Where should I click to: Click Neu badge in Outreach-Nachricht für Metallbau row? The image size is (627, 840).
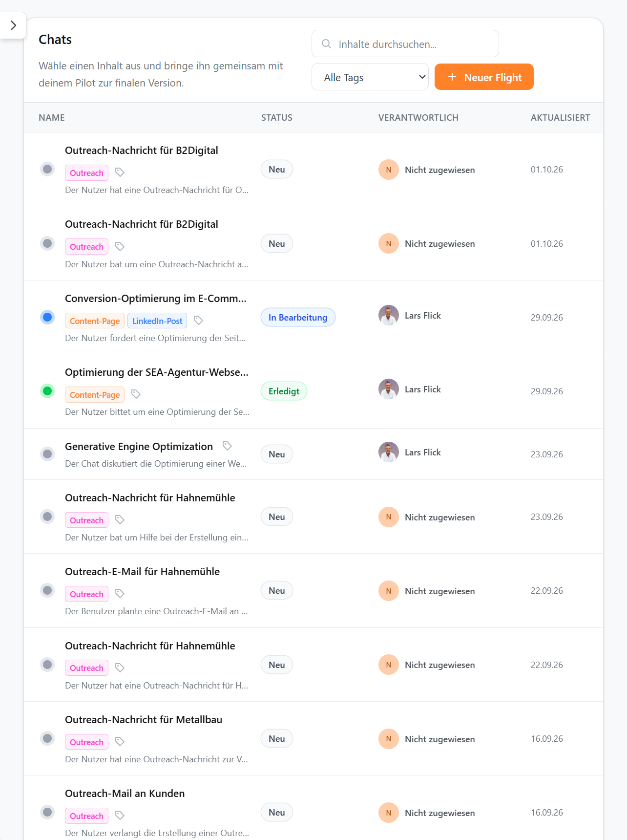tap(277, 739)
